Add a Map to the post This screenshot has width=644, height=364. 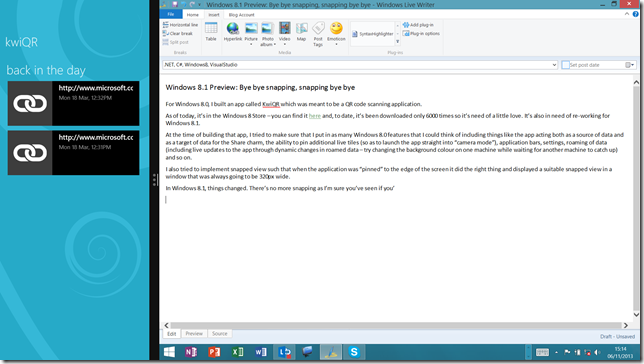[301, 32]
